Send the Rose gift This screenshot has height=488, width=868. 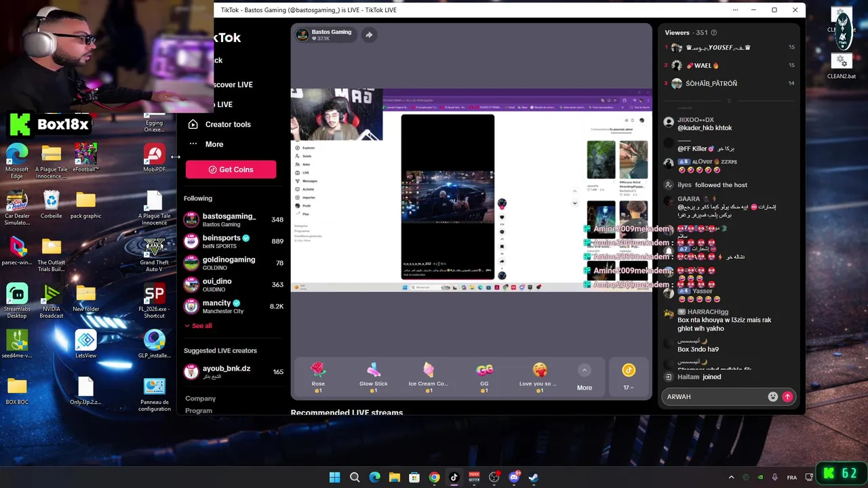tap(318, 378)
